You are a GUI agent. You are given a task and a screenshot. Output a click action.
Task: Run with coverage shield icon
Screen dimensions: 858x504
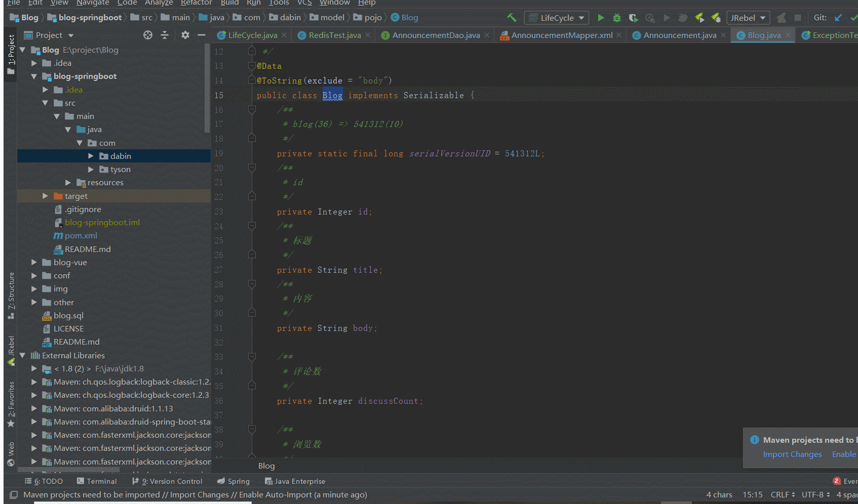pyautogui.click(x=633, y=18)
